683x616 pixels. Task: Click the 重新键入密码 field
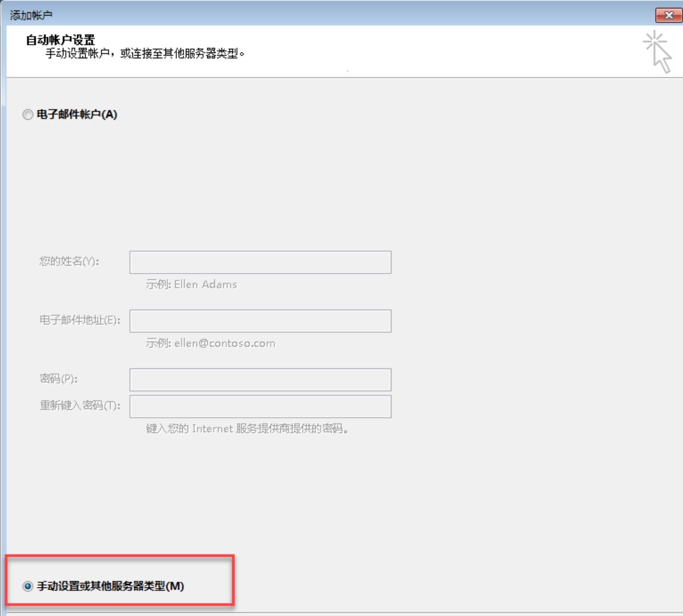point(260,406)
